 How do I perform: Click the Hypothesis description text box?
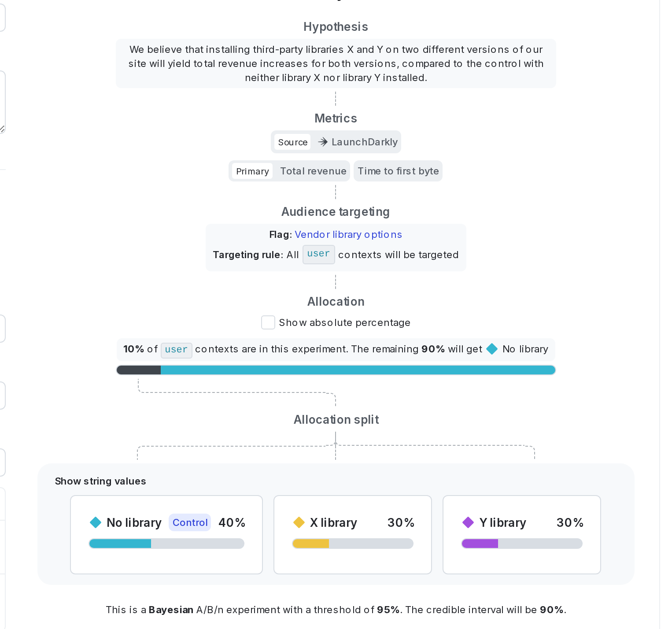pos(336,63)
